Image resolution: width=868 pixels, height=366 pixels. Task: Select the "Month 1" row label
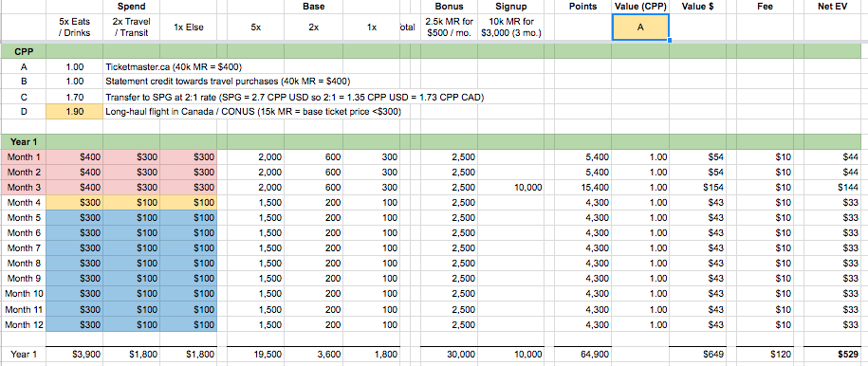pyautogui.click(x=24, y=157)
